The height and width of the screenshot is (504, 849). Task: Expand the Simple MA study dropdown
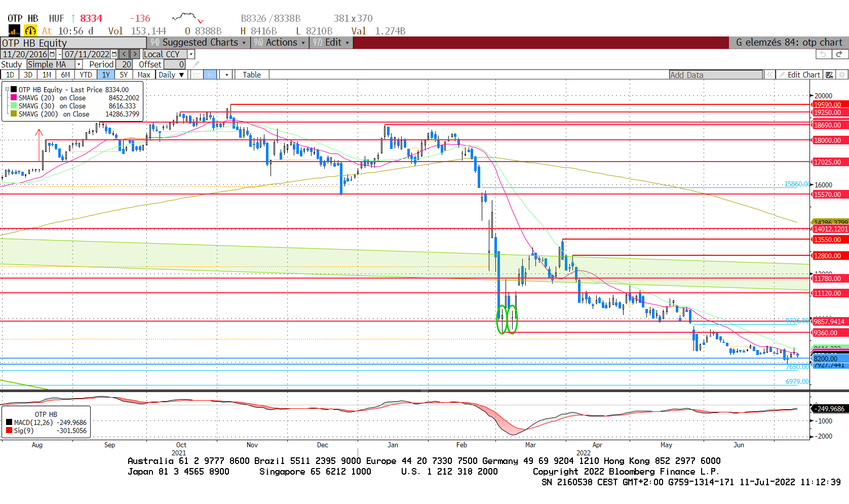[79, 64]
